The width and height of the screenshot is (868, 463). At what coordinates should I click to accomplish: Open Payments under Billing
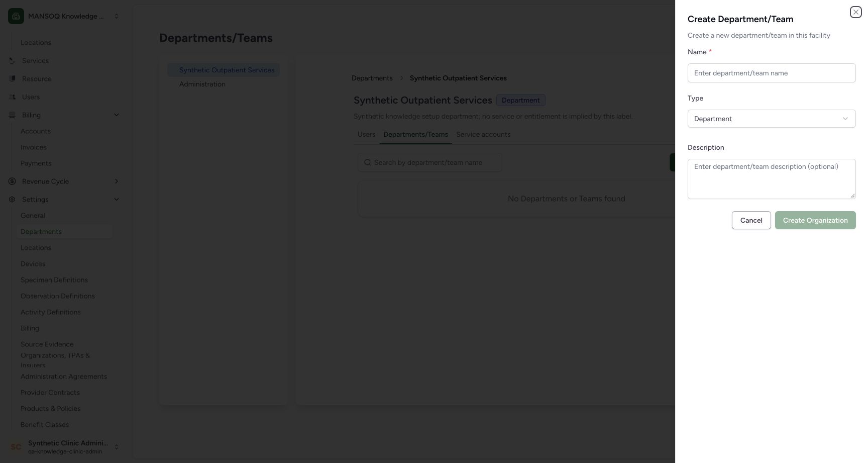(36, 163)
